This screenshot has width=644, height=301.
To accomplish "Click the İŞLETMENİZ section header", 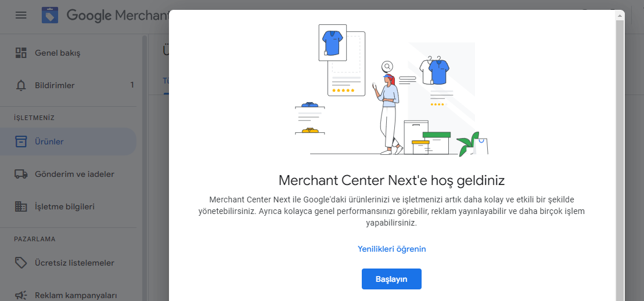I will pyautogui.click(x=34, y=118).
